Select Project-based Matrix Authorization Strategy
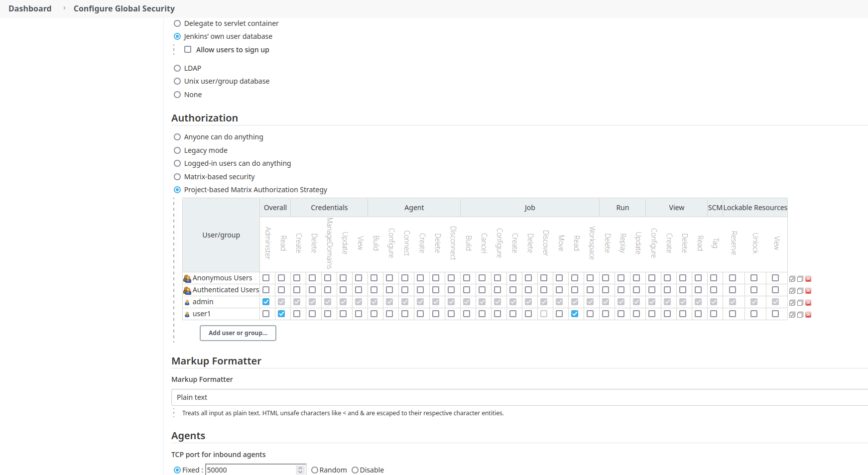This screenshot has width=868, height=475. coord(177,190)
